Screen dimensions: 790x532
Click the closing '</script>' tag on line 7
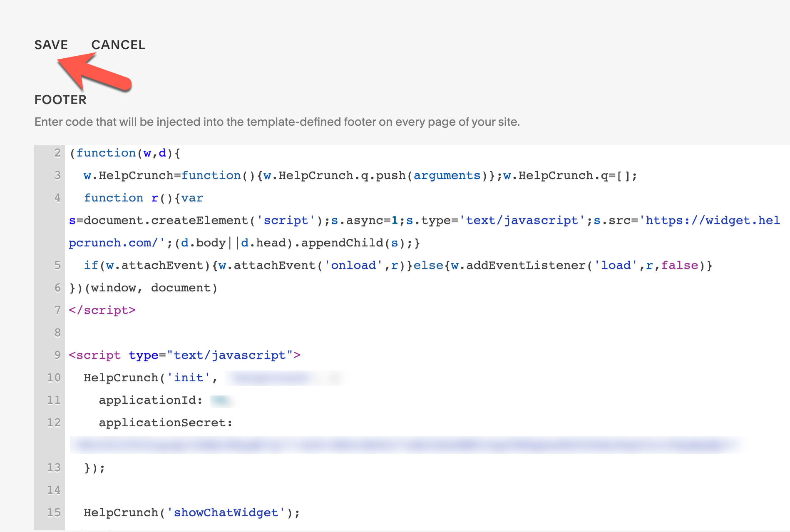102,311
